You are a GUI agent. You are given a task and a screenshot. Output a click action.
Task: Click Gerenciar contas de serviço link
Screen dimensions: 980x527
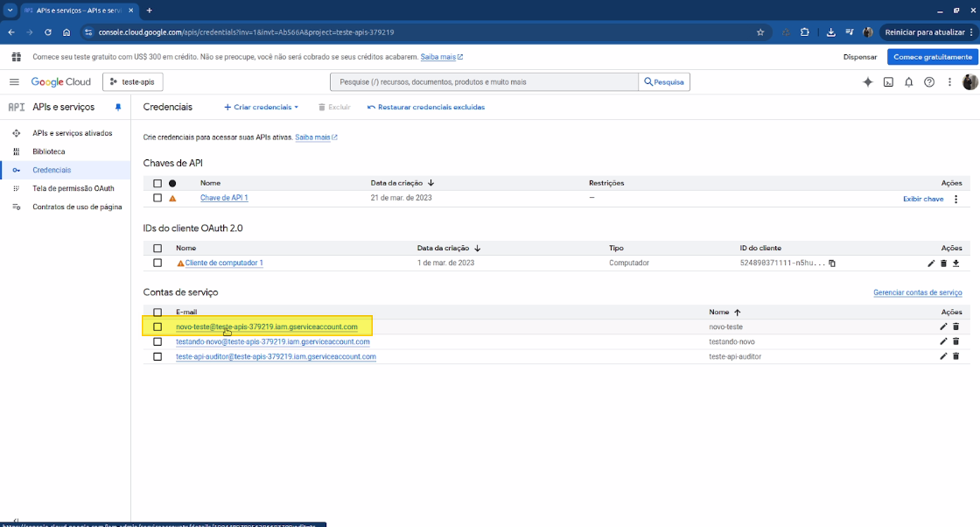click(x=918, y=292)
